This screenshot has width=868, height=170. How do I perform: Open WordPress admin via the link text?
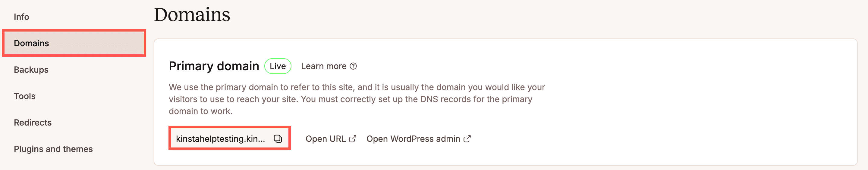coord(413,139)
